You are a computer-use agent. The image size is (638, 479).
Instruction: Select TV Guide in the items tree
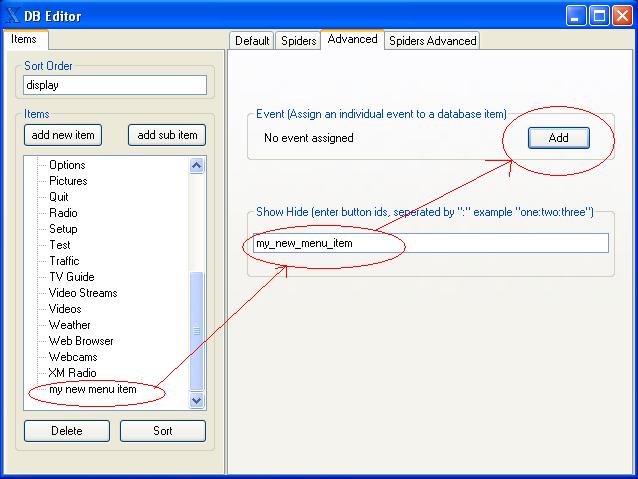tap(72, 277)
